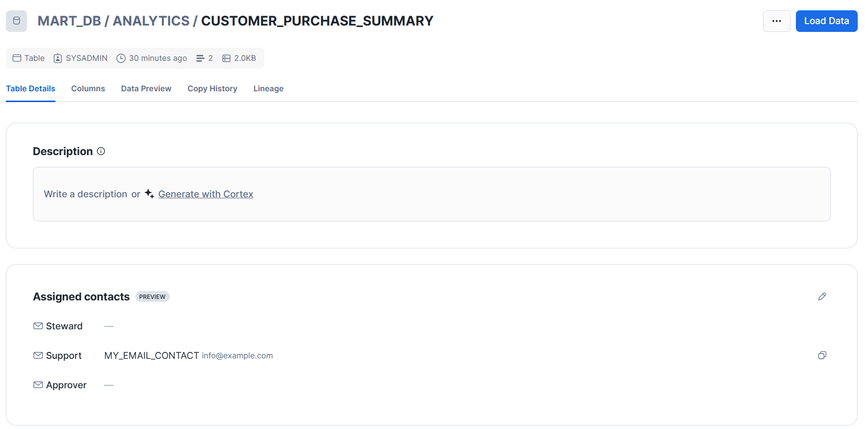Image resolution: width=868 pixels, height=429 pixels.
Task: Click the Steward label
Action: pyautogui.click(x=64, y=326)
